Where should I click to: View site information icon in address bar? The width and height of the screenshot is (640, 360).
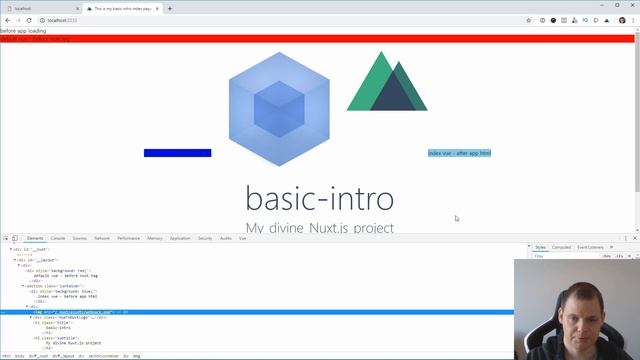click(x=42, y=20)
